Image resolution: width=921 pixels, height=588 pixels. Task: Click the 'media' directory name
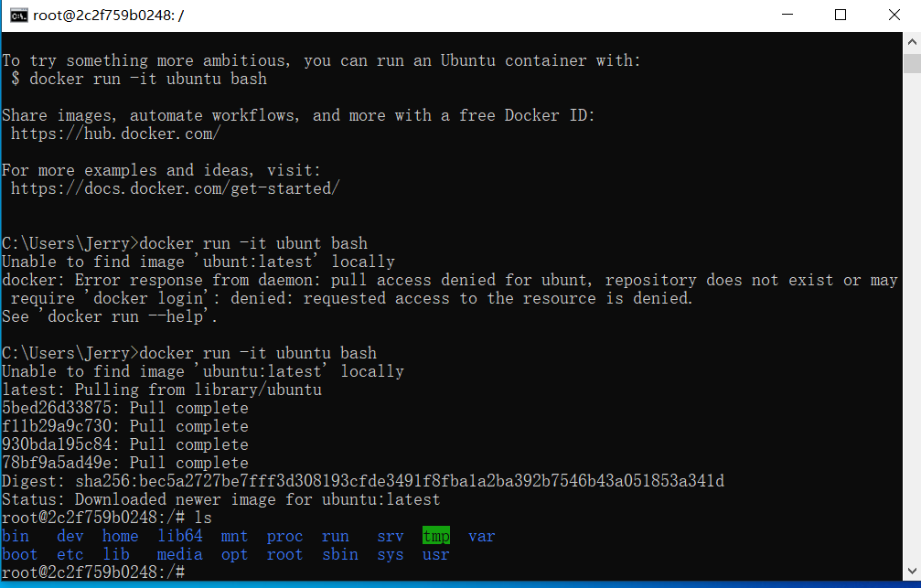coord(180,554)
